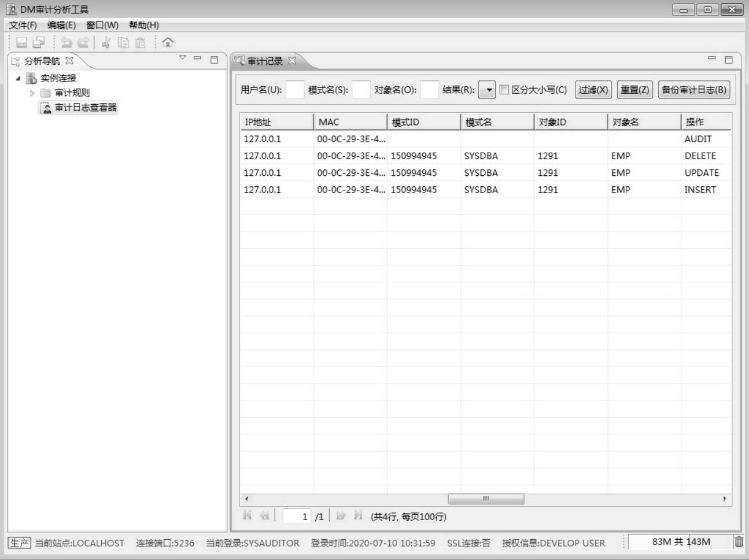Select 审计日志查看器 in navigation tree
Screen dimensions: 749x560
(85, 108)
